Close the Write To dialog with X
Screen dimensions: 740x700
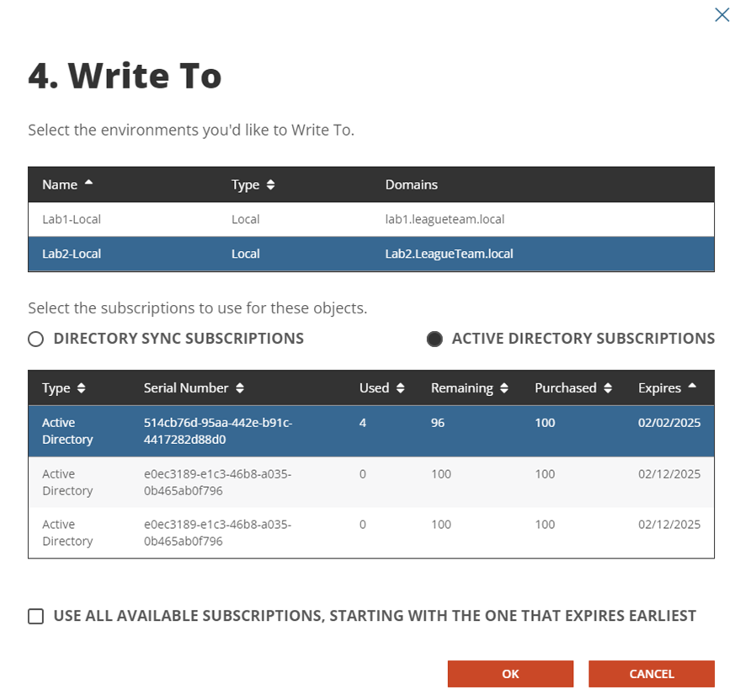721,14
